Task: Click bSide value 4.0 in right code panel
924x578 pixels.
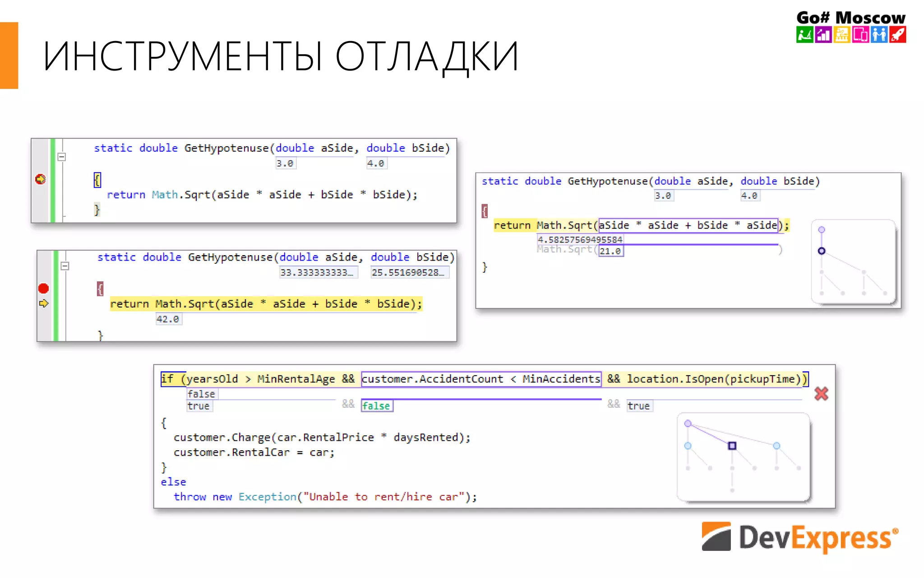Action: 749,196
